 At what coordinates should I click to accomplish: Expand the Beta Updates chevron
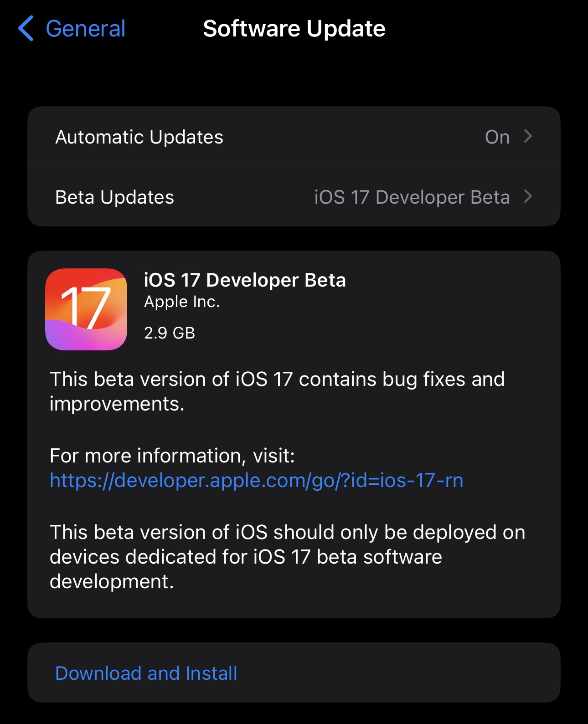[x=528, y=196]
